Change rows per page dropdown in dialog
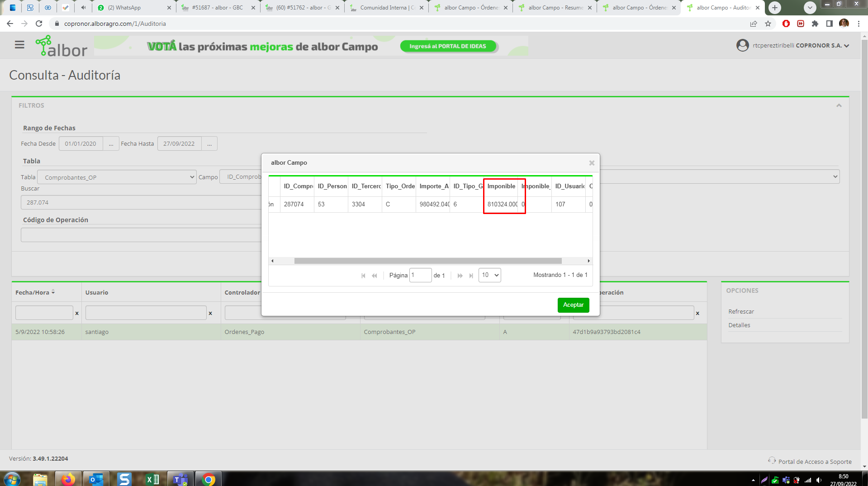This screenshot has width=868, height=486. tap(490, 275)
